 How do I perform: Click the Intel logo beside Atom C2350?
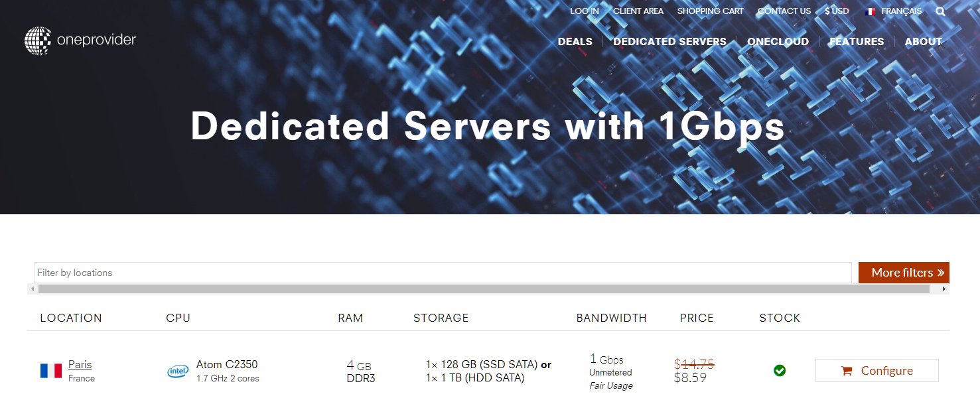point(178,371)
